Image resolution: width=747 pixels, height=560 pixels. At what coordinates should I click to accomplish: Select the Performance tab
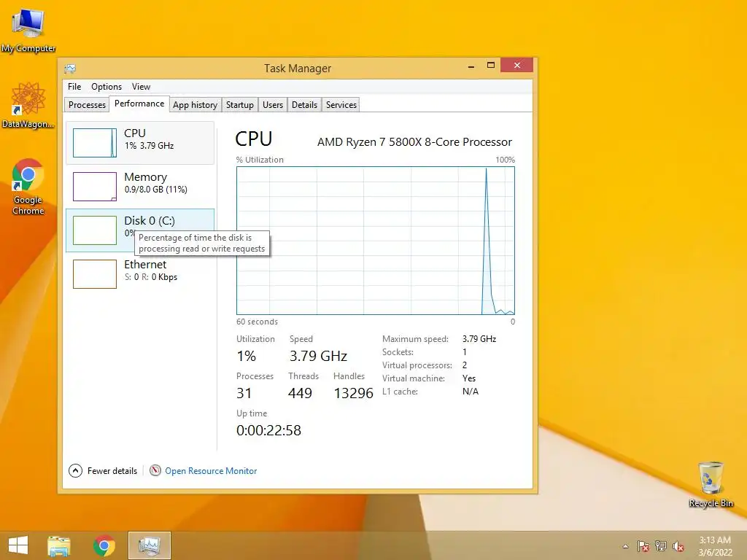click(139, 104)
